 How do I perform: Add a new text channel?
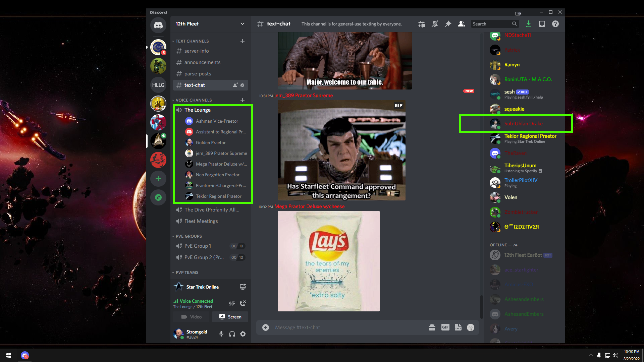point(243,41)
